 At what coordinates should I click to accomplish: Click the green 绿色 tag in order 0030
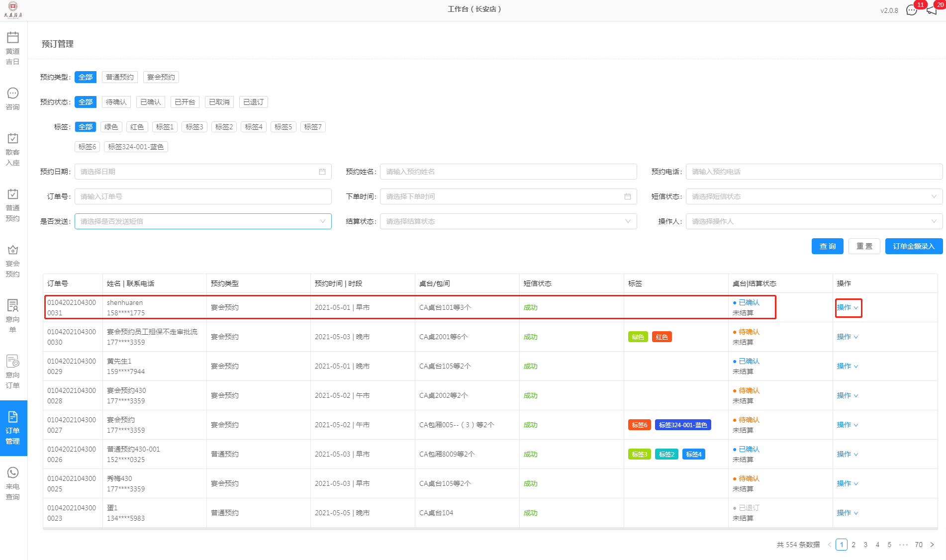coord(638,337)
